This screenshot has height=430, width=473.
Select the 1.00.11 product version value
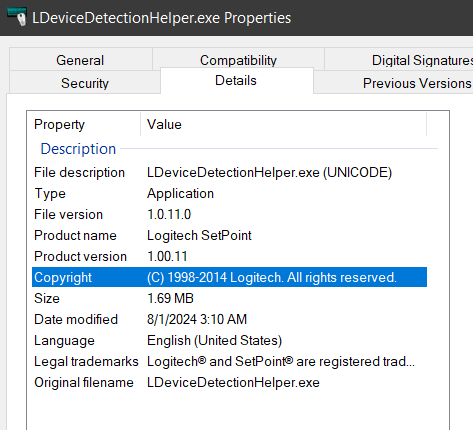pos(167,256)
